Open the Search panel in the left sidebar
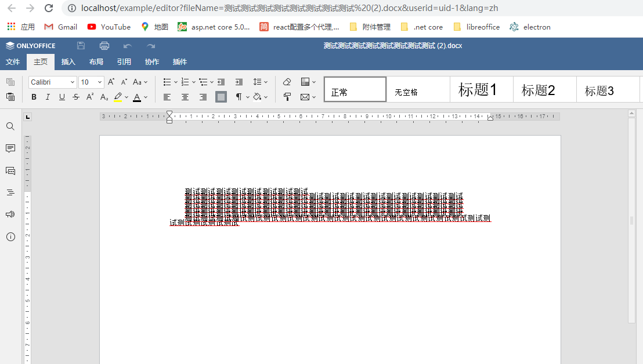This screenshot has height=364, width=643. click(x=10, y=126)
